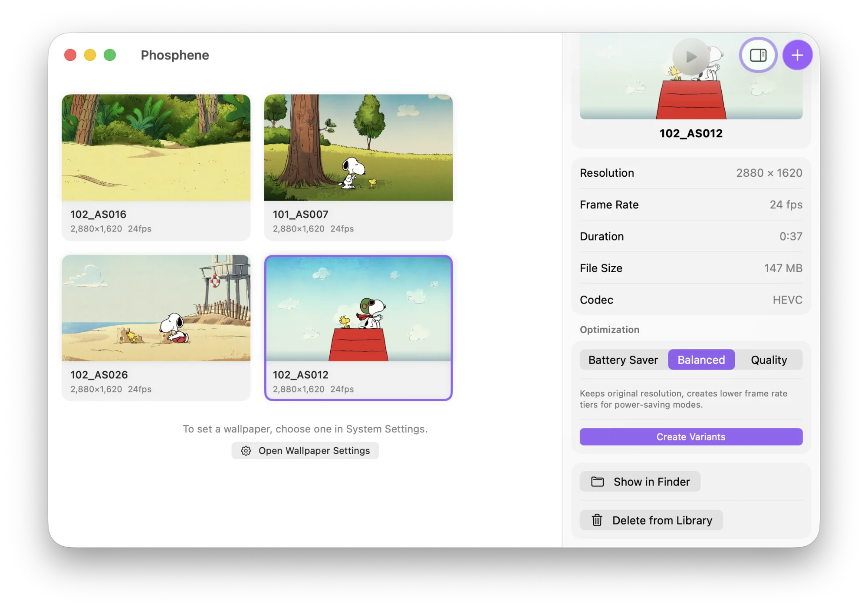868x611 pixels.
Task: Select Balanced optimization mode
Action: 701,360
